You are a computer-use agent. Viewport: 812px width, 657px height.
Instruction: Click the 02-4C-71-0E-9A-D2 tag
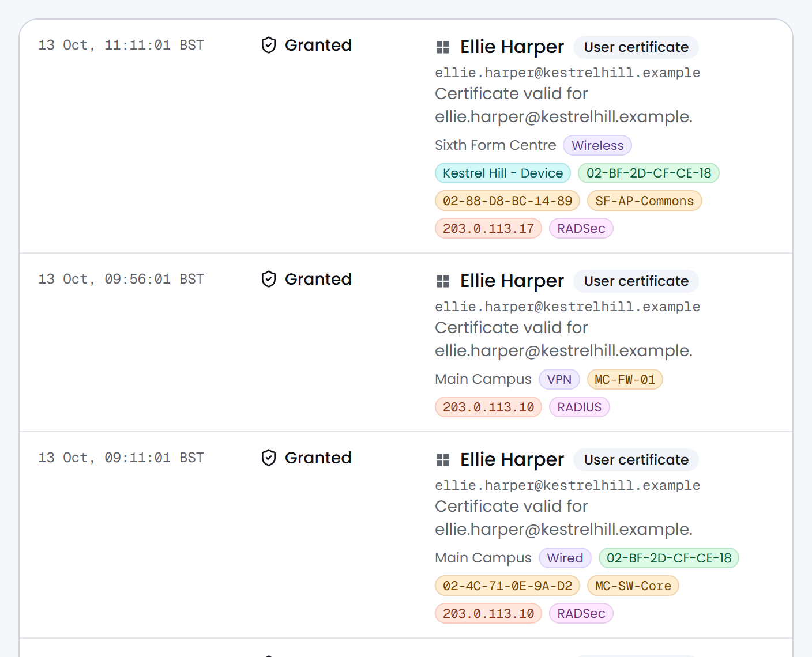507,586
